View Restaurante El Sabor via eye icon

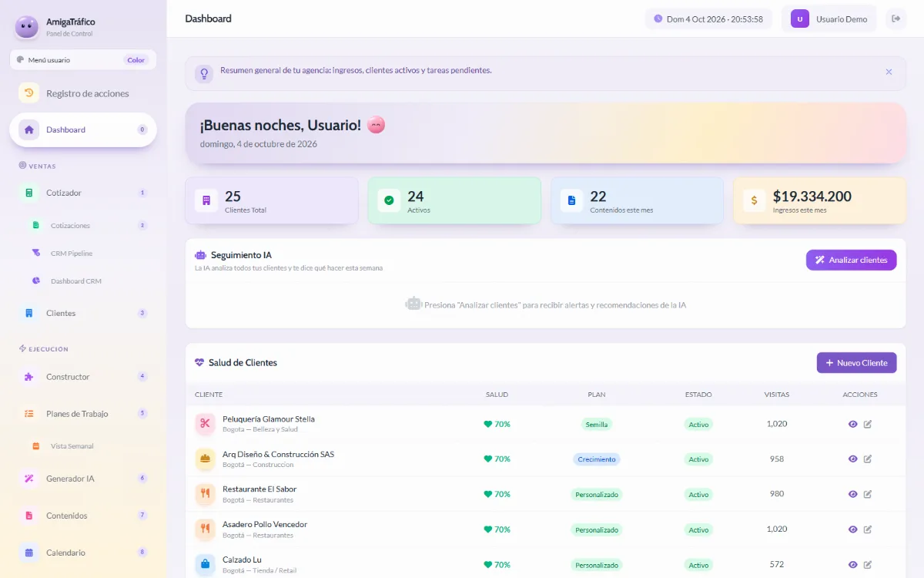point(852,494)
